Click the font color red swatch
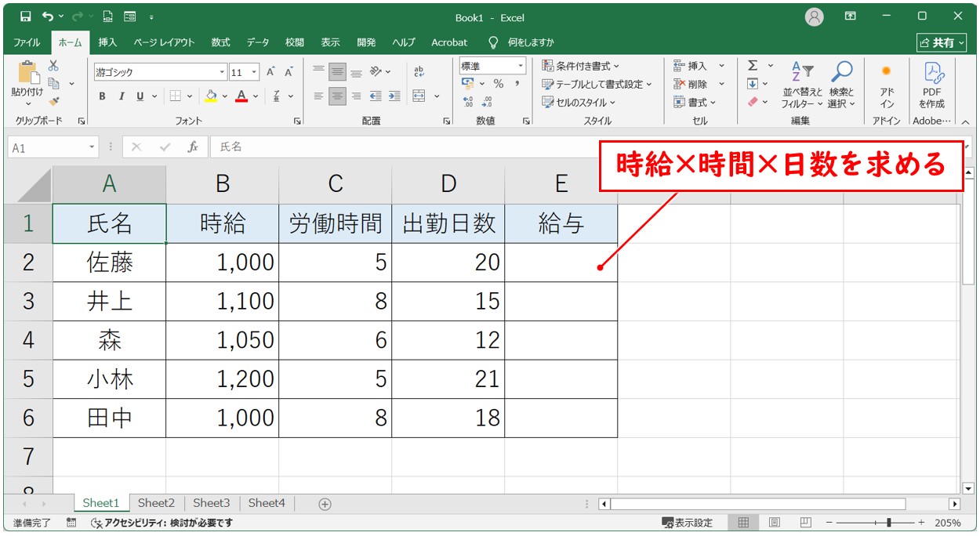Screen dimensions: 980x536 pyautogui.click(x=241, y=96)
